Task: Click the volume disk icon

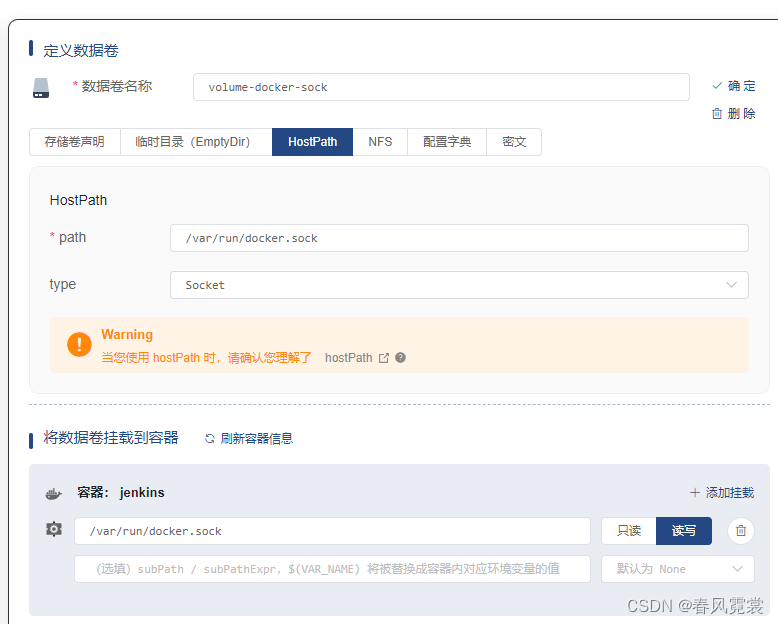Action: [x=41, y=88]
